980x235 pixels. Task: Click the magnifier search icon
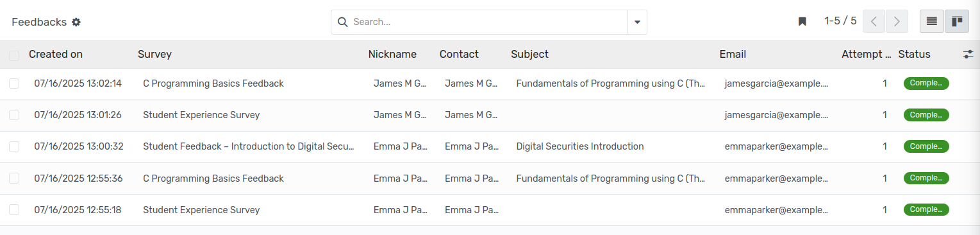[x=342, y=22]
